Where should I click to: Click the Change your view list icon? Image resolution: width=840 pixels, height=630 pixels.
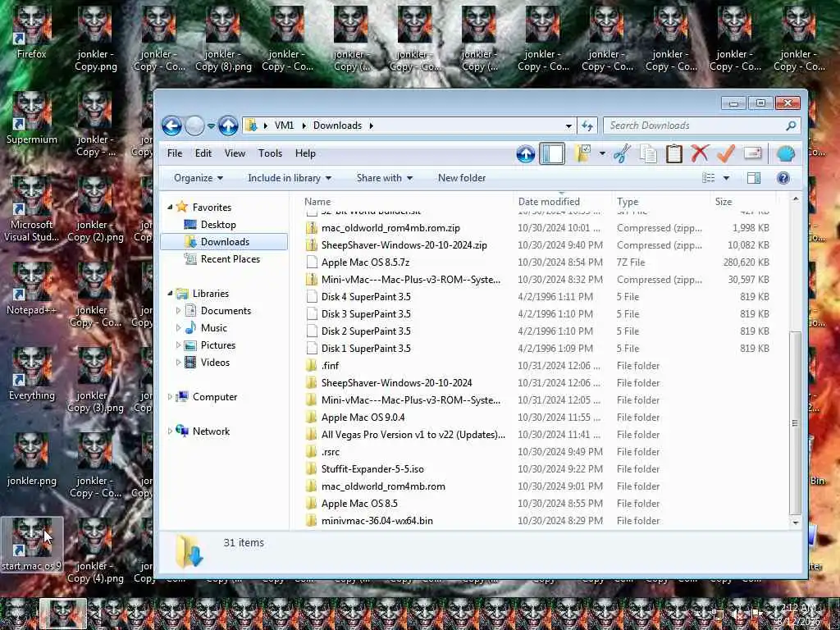click(x=708, y=178)
